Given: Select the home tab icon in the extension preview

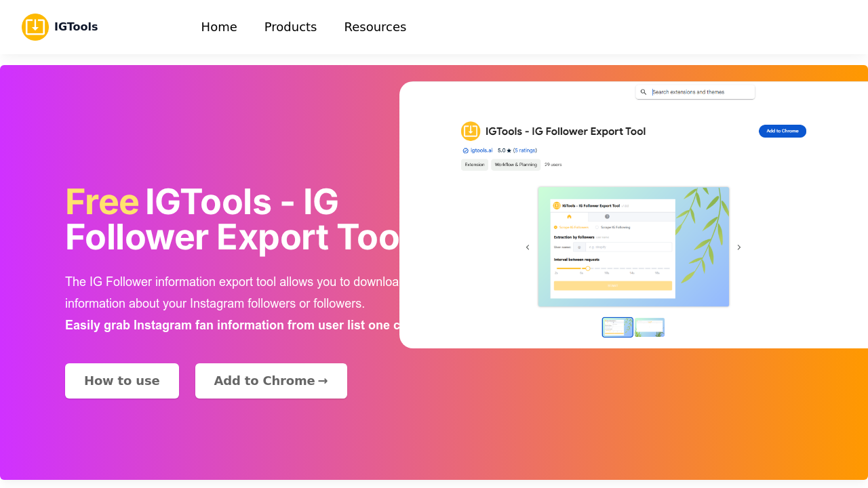Looking at the screenshot, I should tap(570, 217).
